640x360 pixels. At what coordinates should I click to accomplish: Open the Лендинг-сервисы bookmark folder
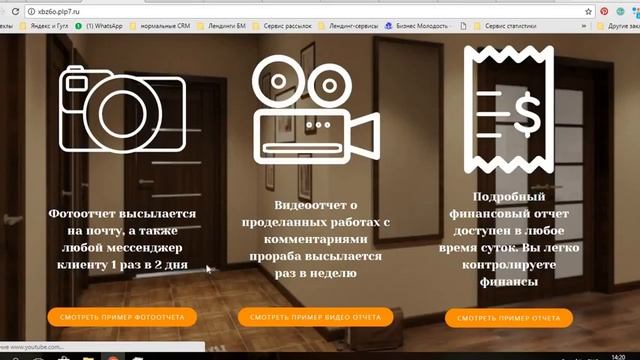pyautogui.click(x=349, y=26)
